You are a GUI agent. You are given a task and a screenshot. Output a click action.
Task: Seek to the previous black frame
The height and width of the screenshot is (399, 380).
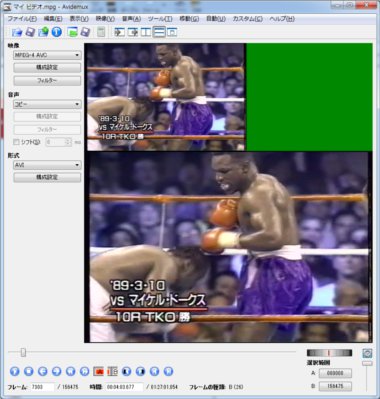point(126,371)
